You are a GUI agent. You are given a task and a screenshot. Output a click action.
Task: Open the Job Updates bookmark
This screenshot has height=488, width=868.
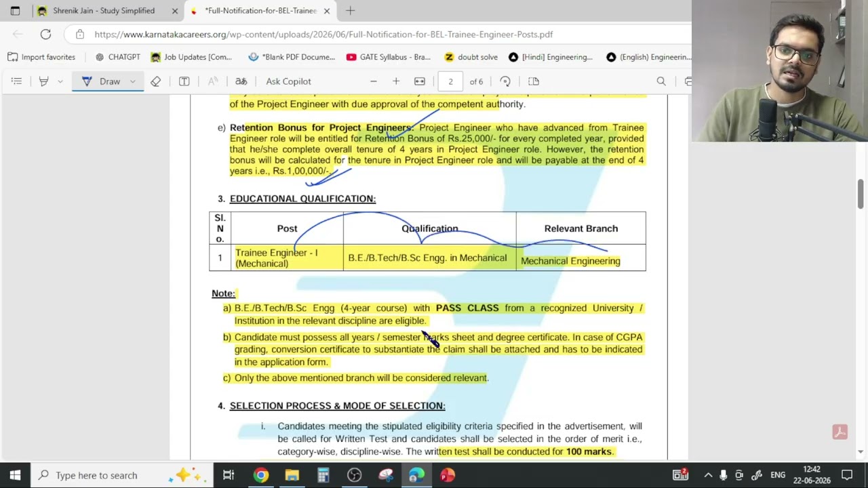(191, 57)
